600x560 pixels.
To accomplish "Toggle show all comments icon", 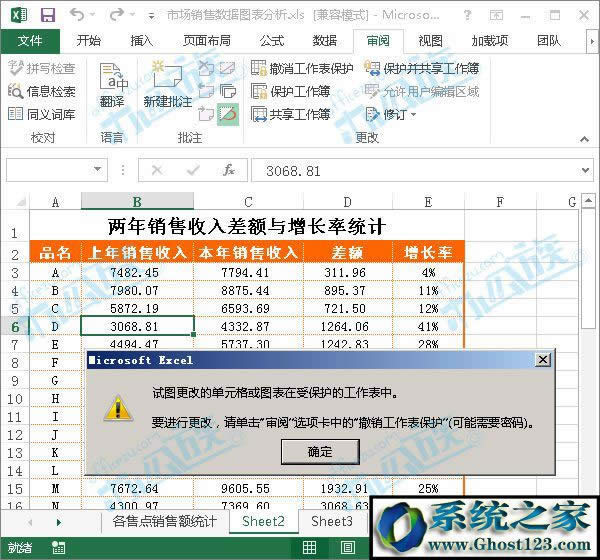I will click(228, 91).
